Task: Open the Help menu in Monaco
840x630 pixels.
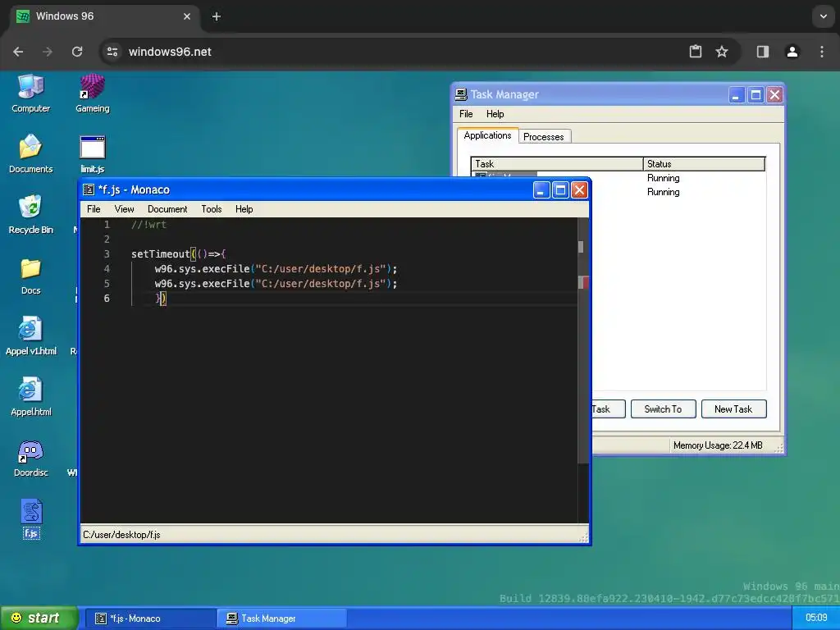Action: pos(244,209)
